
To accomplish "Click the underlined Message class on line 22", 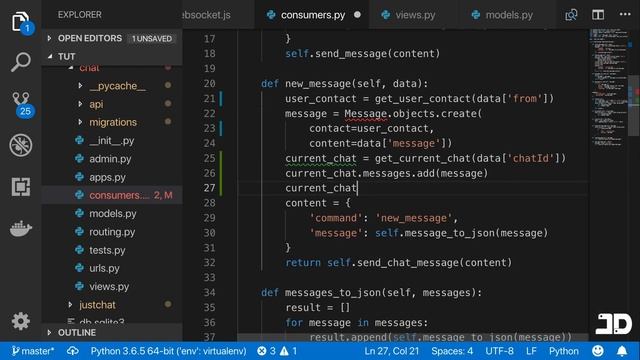I will pos(365,113).
